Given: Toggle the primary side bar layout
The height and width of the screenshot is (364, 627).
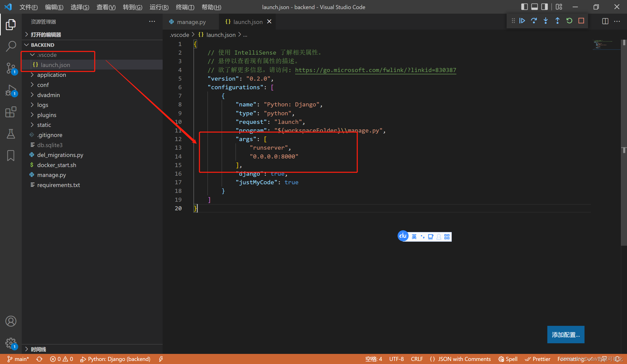Looking at the screenshot, I should pyautogui.click(x=524, y=7).
